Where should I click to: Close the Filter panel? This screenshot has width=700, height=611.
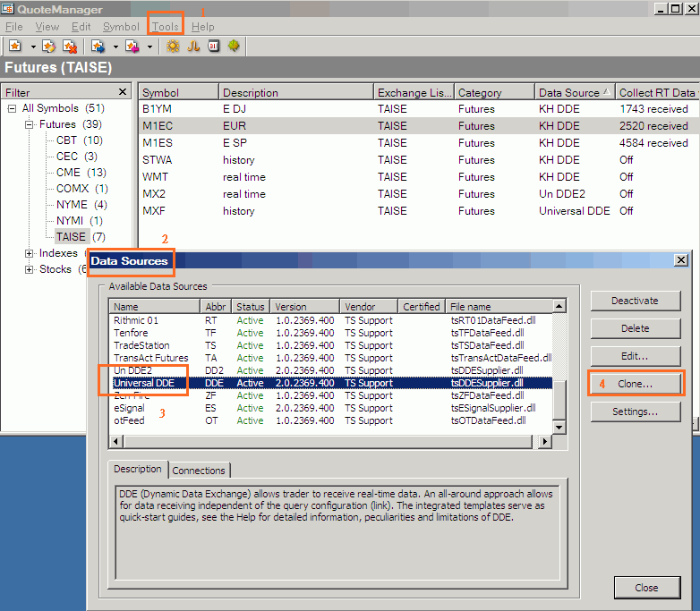pos(123,92)
